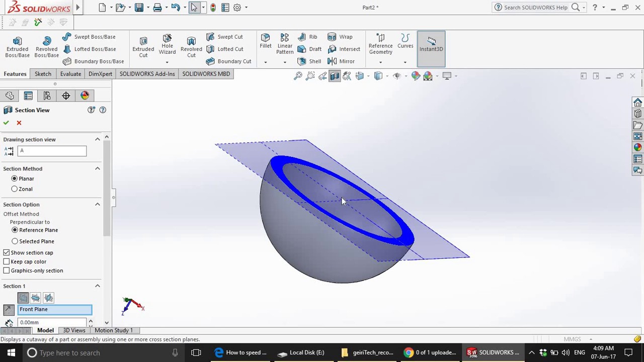The width and height of the screenshot is (644, 362).
Task: Open the PropertyManager tab icon
Action: (28, 96)
